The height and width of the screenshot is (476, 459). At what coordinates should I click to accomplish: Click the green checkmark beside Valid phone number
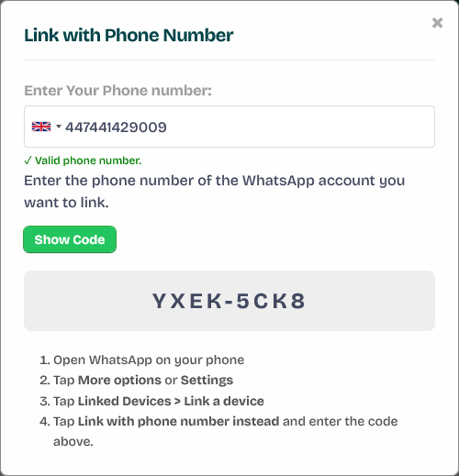28,161
